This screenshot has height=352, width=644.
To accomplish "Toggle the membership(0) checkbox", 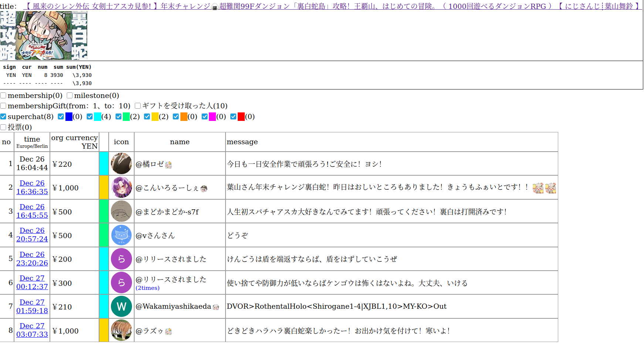I will tap(3, 95).
